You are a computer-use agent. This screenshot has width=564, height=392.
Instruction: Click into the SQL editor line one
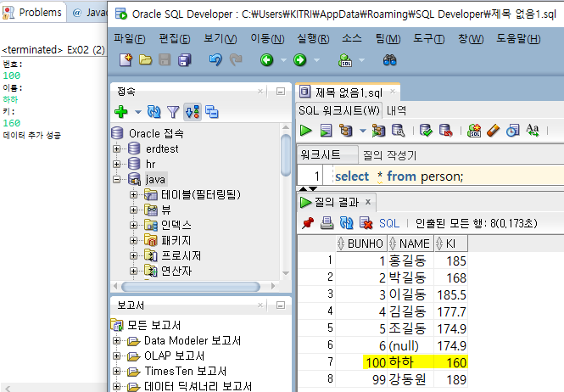446,176
